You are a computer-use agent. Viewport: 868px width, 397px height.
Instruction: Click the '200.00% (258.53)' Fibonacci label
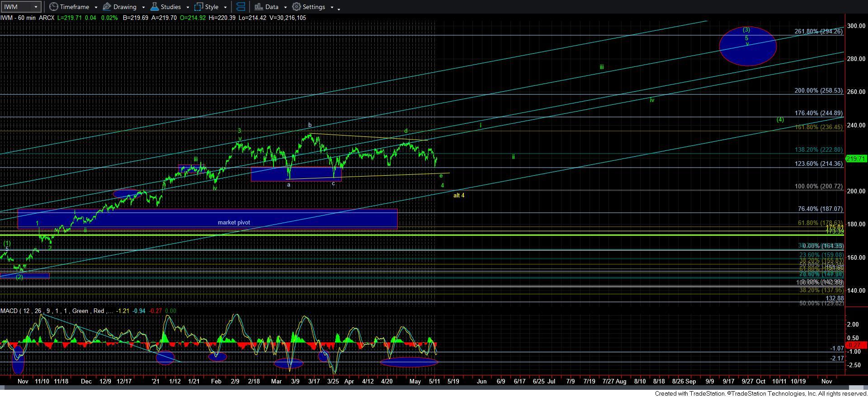tap(819, 91)
